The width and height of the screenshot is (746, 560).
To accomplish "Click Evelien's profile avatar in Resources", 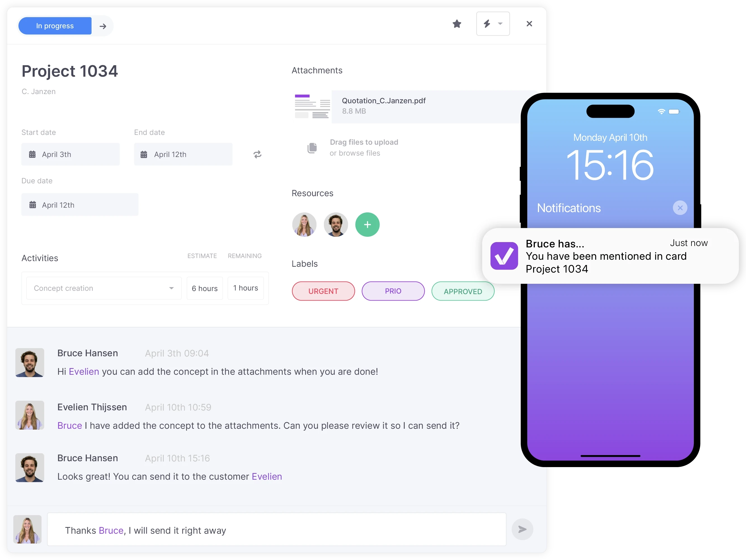I will [x=305, y=225].
